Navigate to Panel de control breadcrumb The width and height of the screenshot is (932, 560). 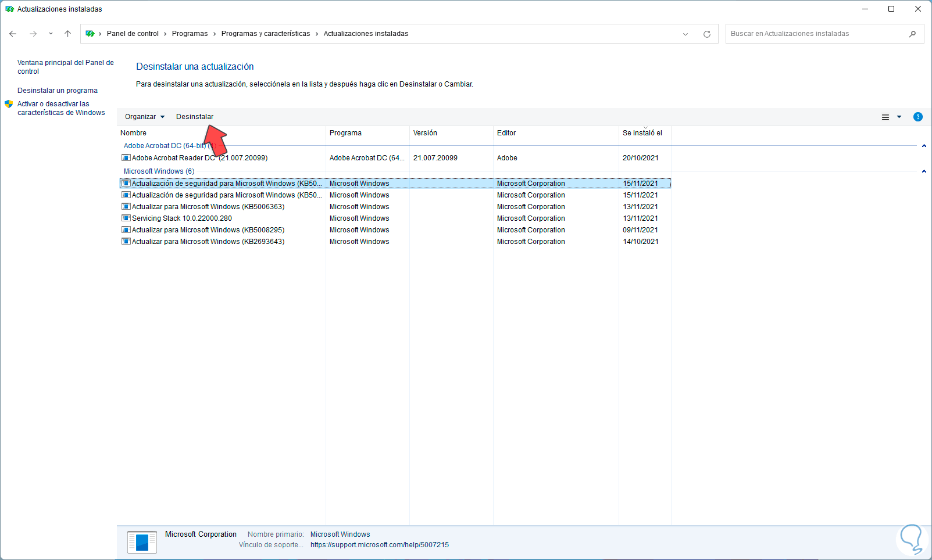tap(133, 34)
